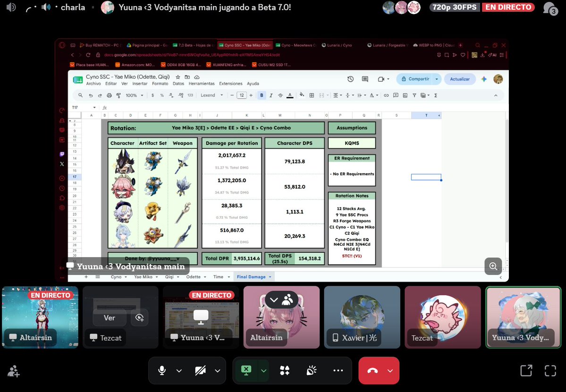Click the EN DIRECTO live badge in header
Screen dimensions: 566x392
(508, 7)
